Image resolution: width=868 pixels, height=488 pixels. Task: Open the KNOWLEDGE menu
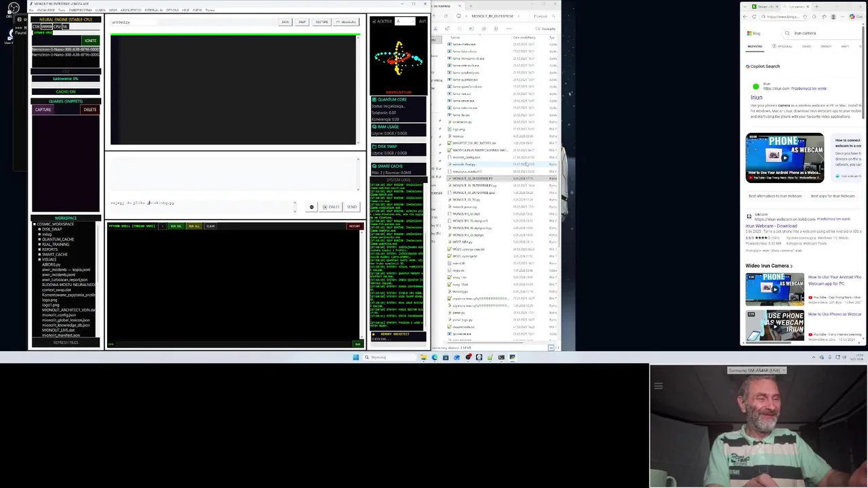coord(46,10)
